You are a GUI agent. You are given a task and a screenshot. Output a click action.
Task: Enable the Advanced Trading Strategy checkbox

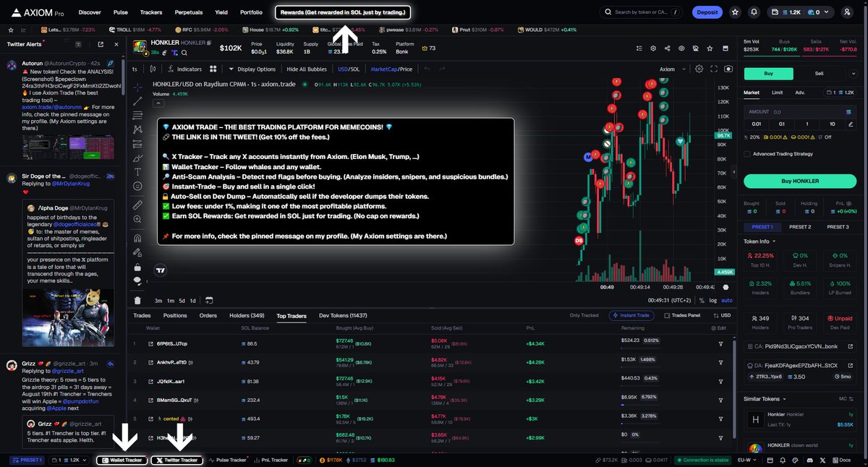747,153
